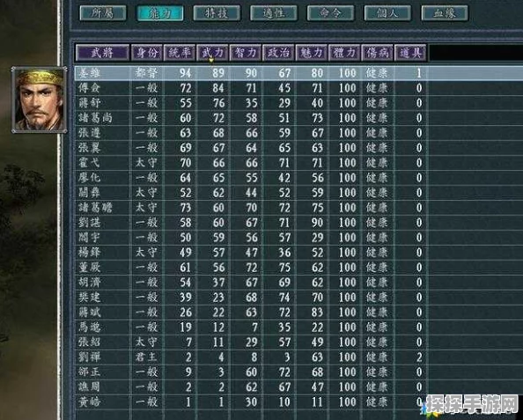Select ruler 劉禪 in the list
The width and height of the screenshot is (523, 420).
[x=90, y=357]
